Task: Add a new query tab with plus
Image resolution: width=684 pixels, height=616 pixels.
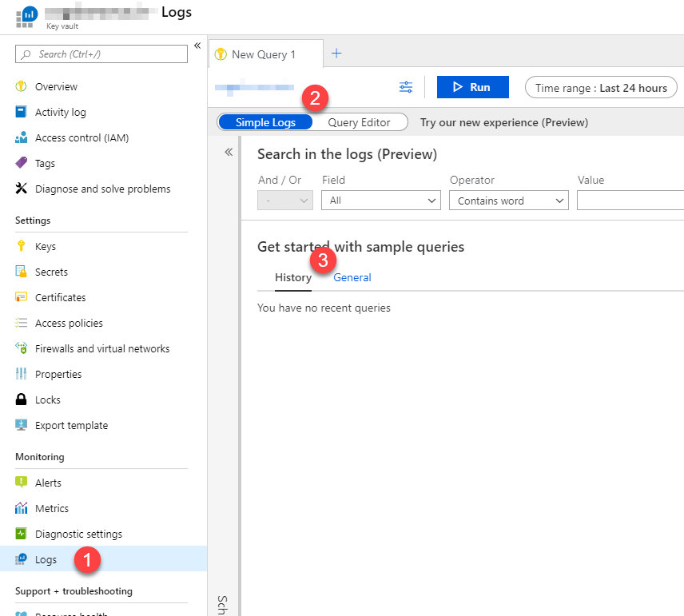Action: click(x=336, y=54)
